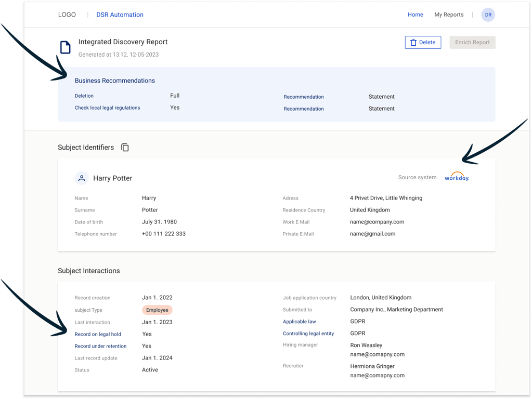Viewport: 532px width, 399px height.
Task: Click the report document icon
Action: pyautogui.click(x=66, y=47)
